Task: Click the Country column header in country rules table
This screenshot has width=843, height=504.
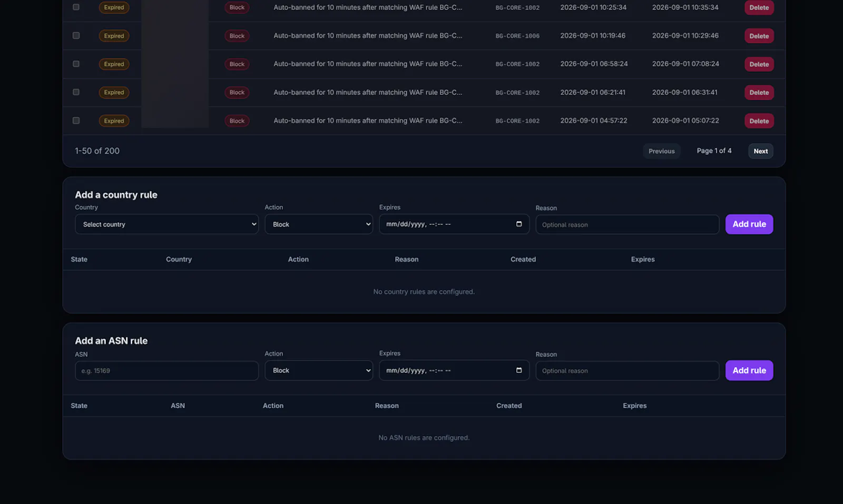Action: pyautogui.click(x=179, y=260)
